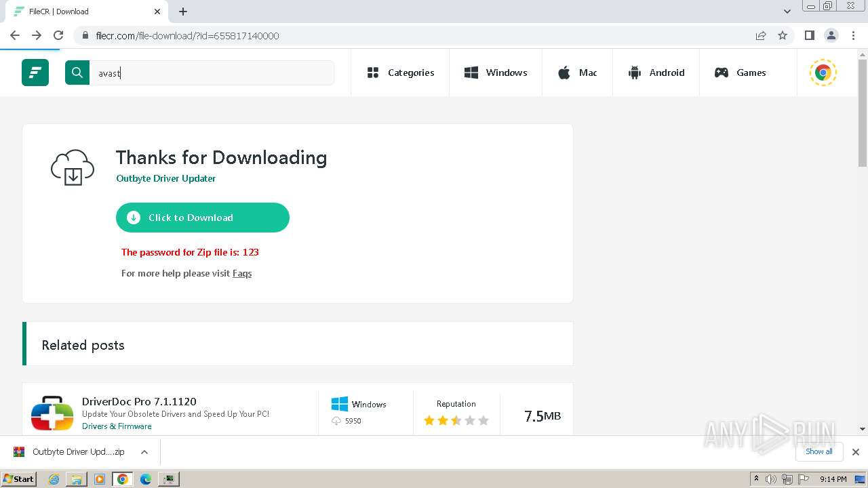Click the Games controller icon
The width and height of the screenshot is (868, 488).
[x=722, y=73]
